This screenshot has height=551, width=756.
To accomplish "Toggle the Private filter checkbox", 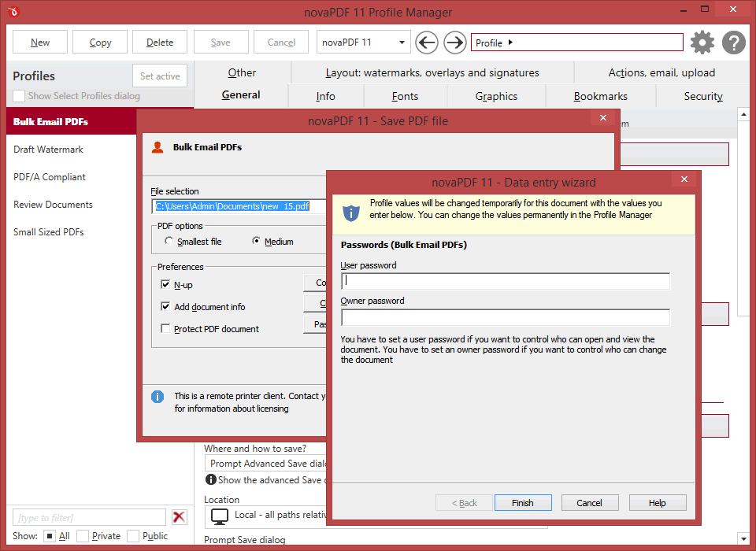I will [x=83, y=536].
